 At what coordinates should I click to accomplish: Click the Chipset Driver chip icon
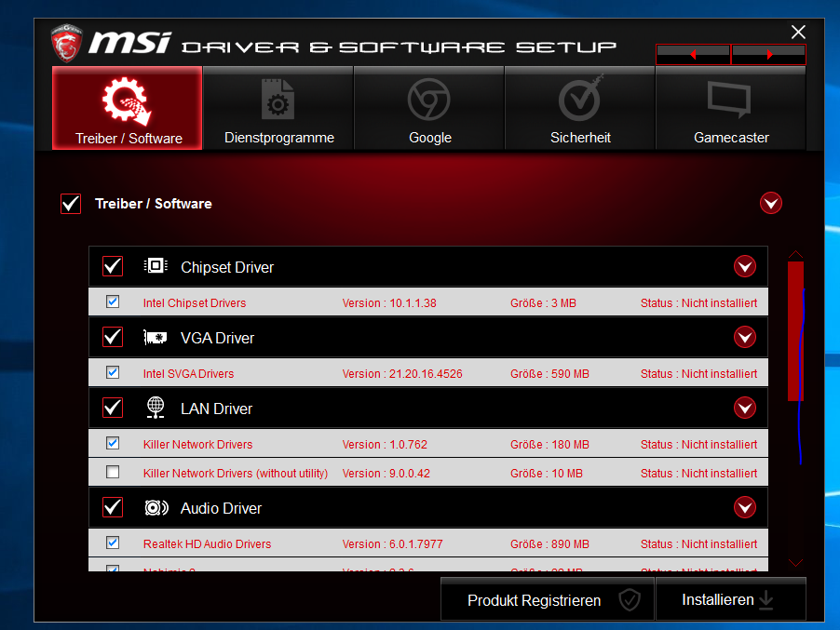pos(156,265)
